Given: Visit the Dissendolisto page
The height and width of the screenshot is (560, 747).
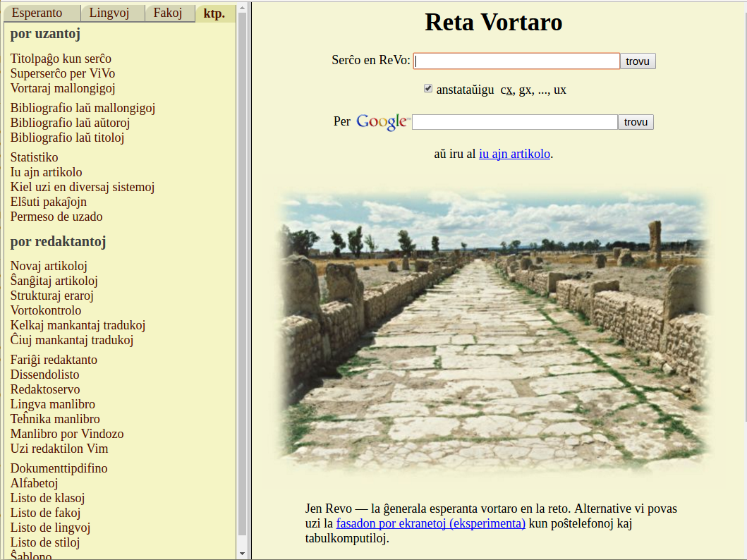Looking at the screenshot, I should (44, 375).
